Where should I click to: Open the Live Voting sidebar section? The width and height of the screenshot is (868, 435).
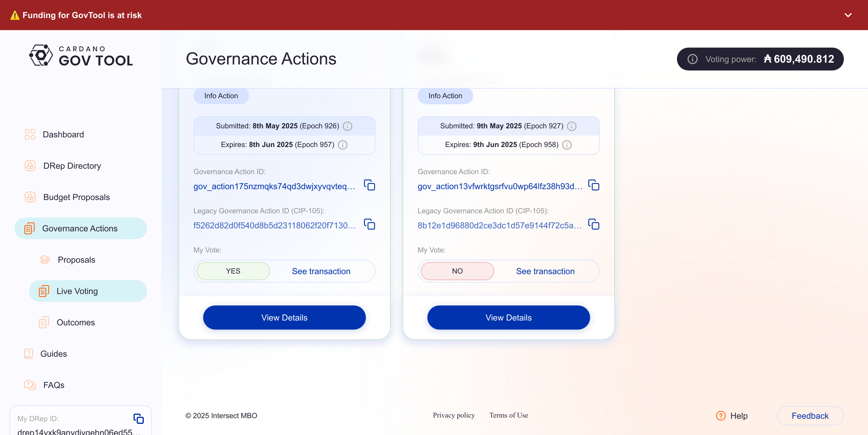(x=77, y=291)
